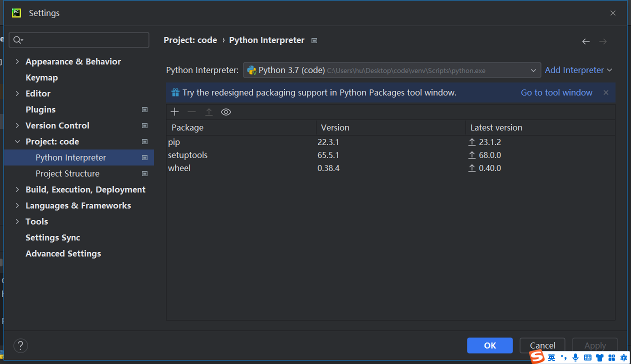This screenshot has height=364, width=631.
Task: Select Advanced Settings in settings tree
Action: click(63, 253)
